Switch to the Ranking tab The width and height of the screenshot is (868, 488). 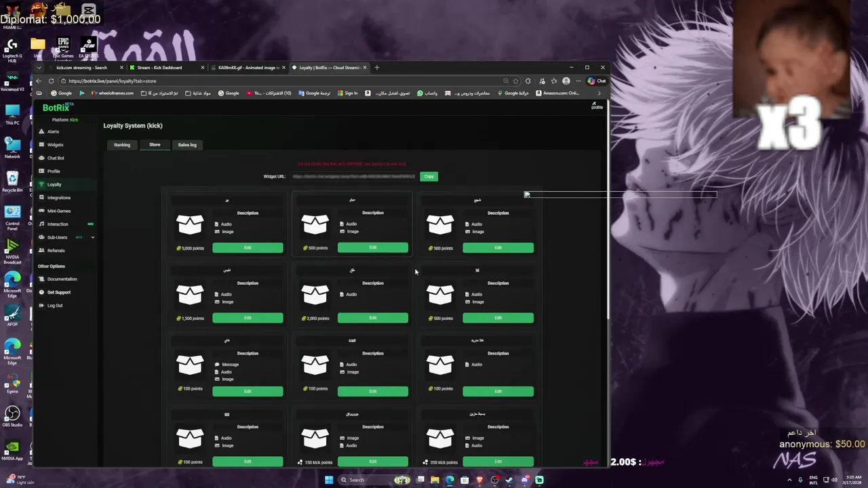point(122,144)
